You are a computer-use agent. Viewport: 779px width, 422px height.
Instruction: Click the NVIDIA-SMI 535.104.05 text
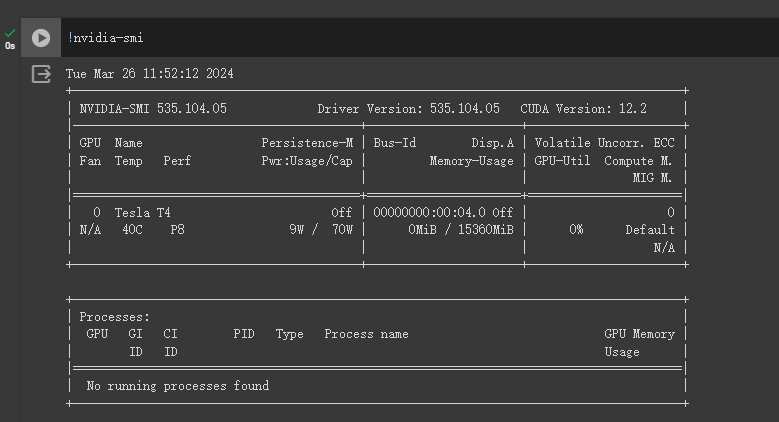pyautogui.click(x=153, y=108)
